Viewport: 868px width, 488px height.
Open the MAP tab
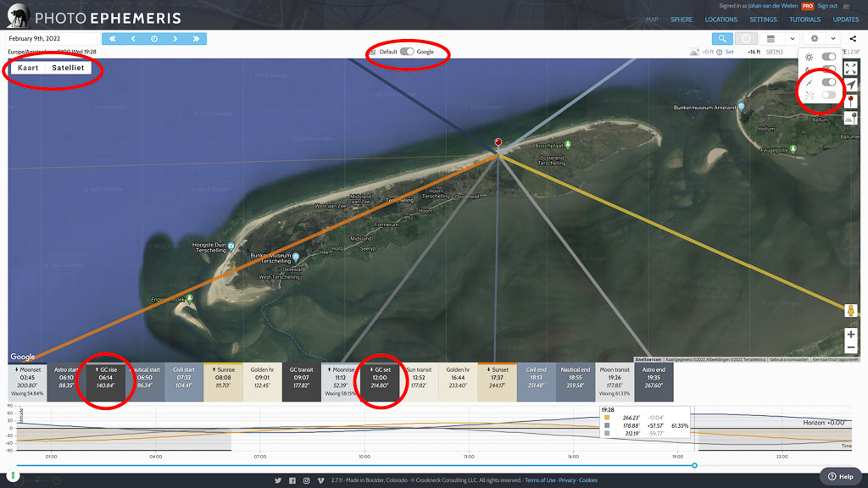pyautogui.click(x=652, y=19)
